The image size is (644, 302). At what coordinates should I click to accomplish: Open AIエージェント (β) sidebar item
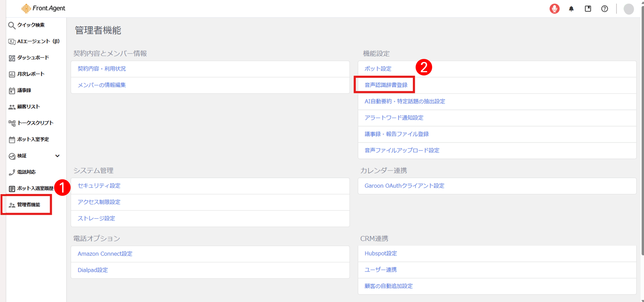pos(34,41)
